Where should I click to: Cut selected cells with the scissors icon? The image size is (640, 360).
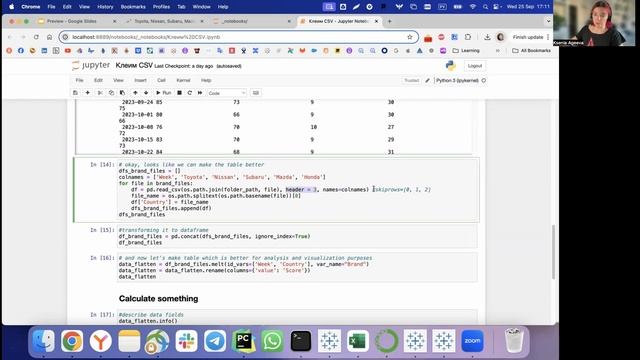[x=100, y=93]
